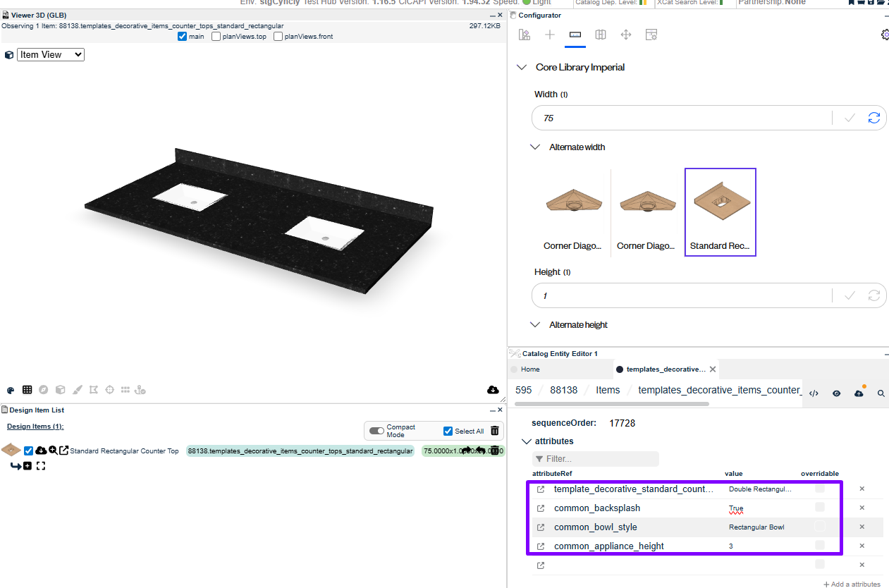The height and width of the screenshot is (588, 889).
Task: Click the Design Items (1) heading link
Action: (35, 427)
